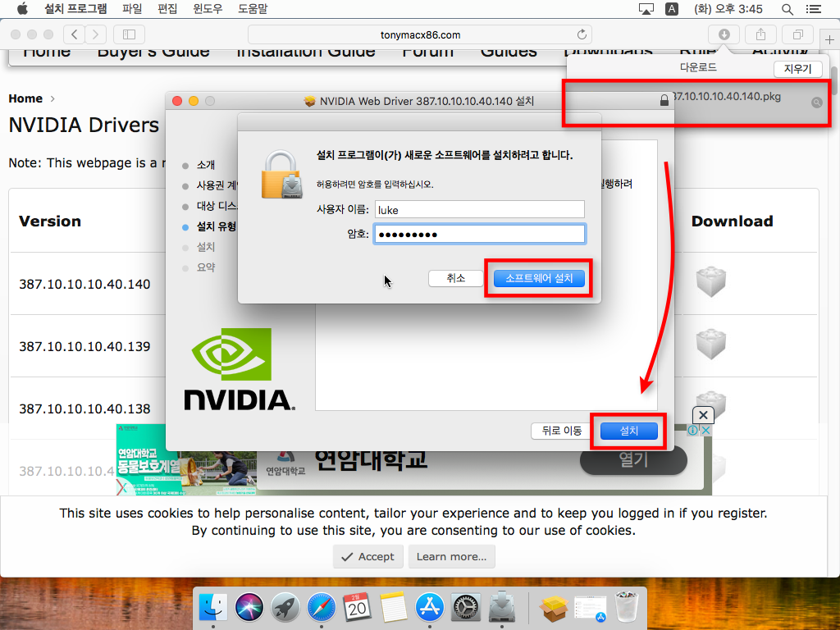The image size is (840, 630).
Task: Click the package box Dock icon
Action: [x=554, y=609]
